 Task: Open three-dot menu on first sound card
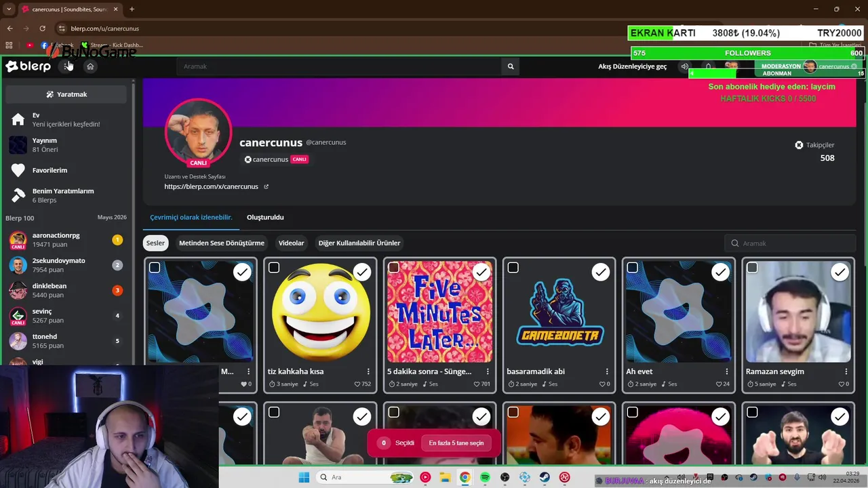249,371
